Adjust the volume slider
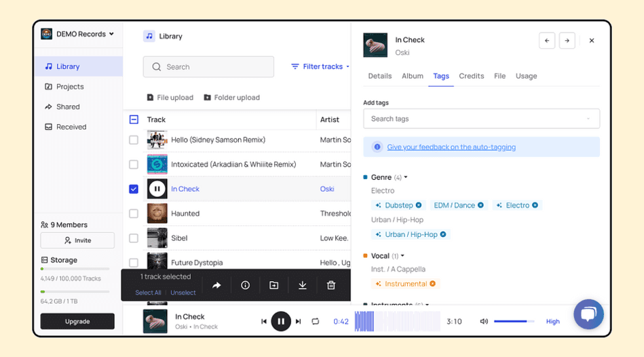Image resolution: width=644 pixels, height=357 pixels. pos(514,321)
